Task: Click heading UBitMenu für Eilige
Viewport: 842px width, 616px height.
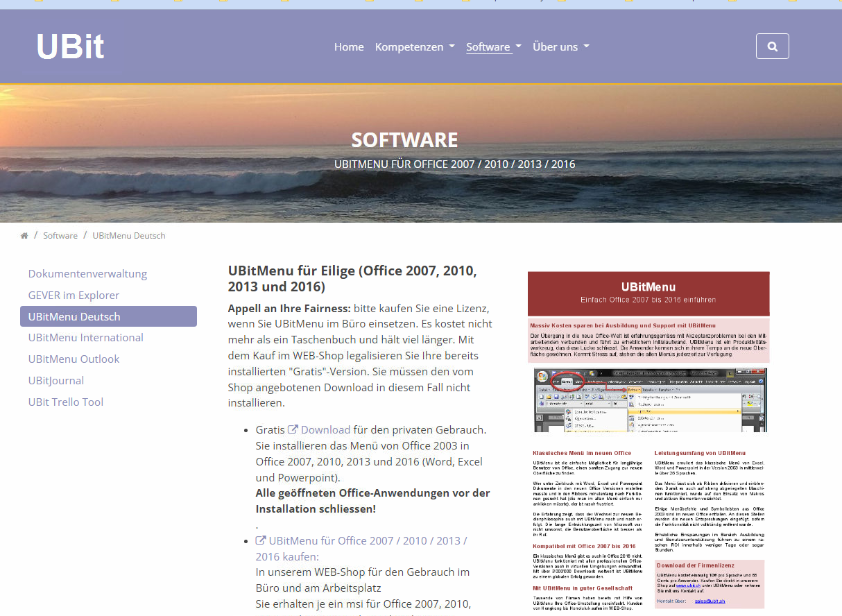Action: [352, 278]
